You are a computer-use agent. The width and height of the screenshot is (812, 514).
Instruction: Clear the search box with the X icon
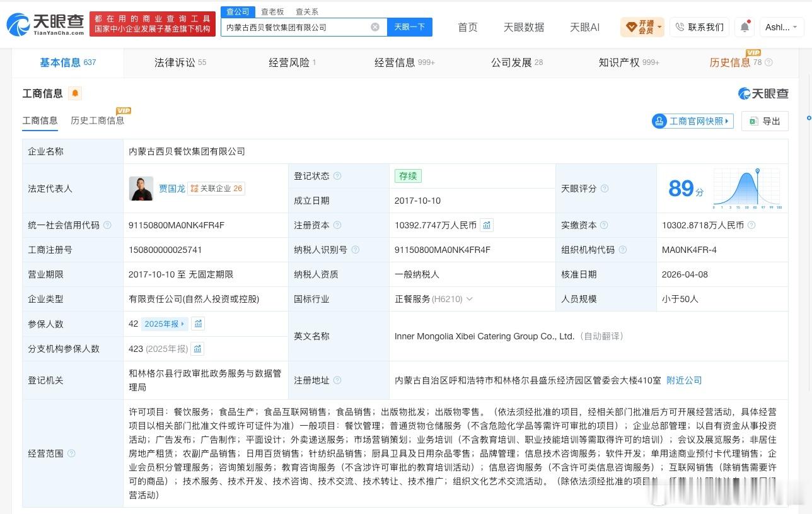(x=375, y=27)
